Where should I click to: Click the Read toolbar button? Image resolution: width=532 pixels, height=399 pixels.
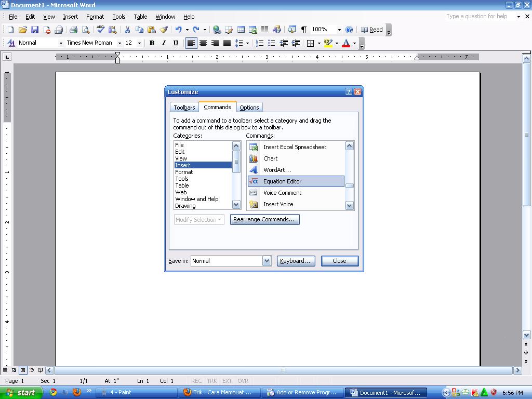tap(372, 30)
